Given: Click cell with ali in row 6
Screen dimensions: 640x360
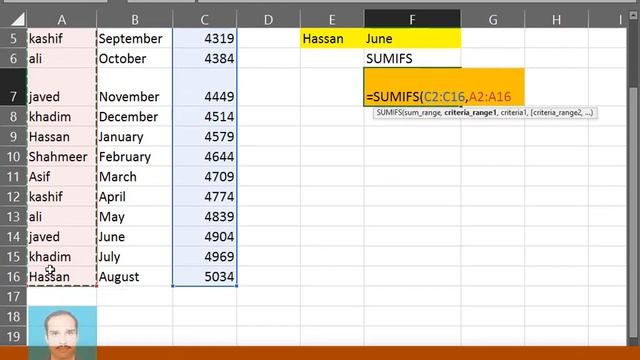Looking at the screenshot, I should [x=62, y=58].
